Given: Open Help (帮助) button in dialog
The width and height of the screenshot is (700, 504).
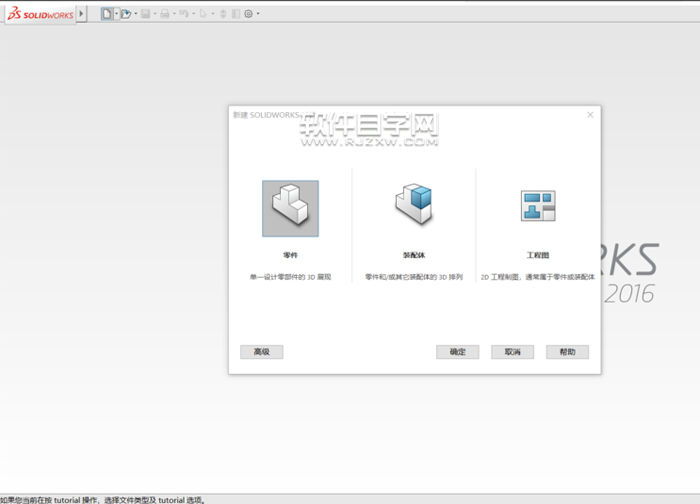Looking at the screenshot, I should 567,352.
